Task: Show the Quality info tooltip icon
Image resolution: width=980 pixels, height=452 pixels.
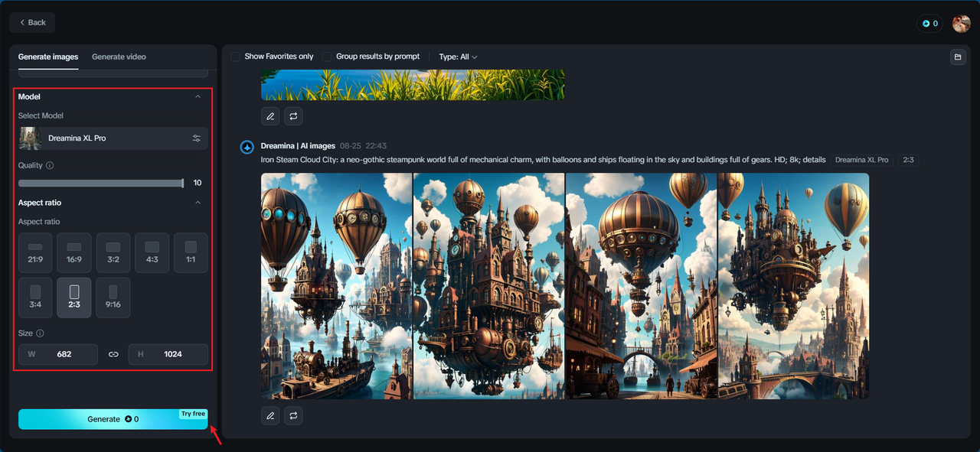Action: [x=50, y=165]
